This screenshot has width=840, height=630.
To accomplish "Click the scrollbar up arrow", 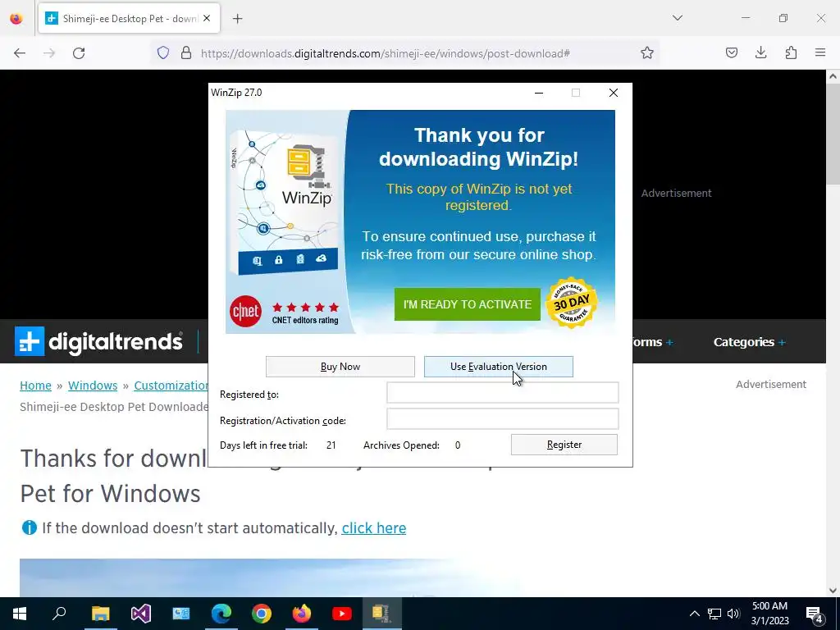I will pos(833,76).
